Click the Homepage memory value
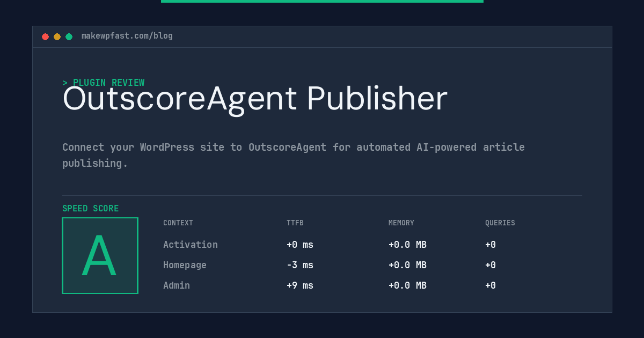The height and width of the screenshot is (338, 644). point(408,265)
